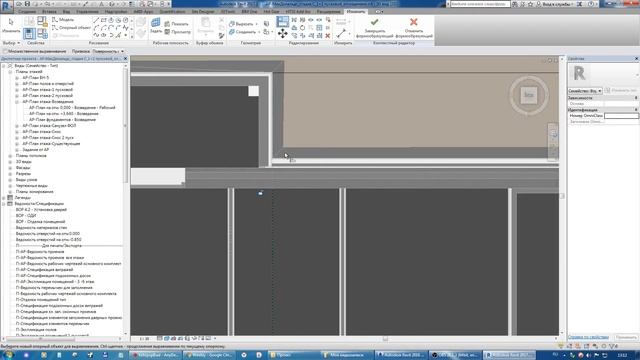Click the Номер OmniClass input field
This screenshot has height=360, width=640.
click(x=621, y=116)
